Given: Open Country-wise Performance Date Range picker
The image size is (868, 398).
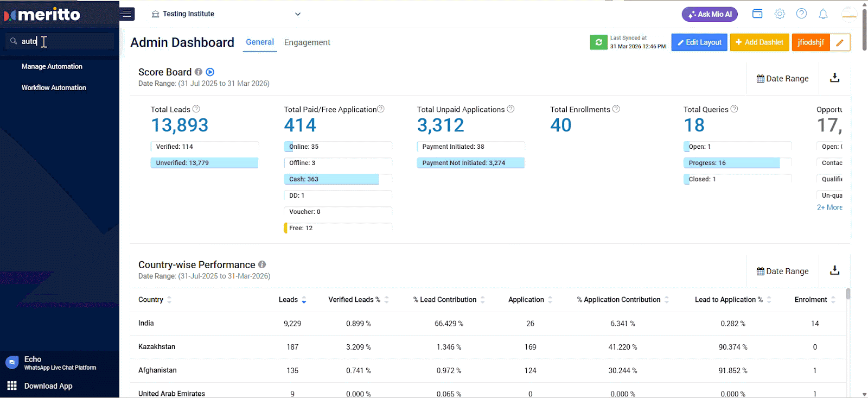Looking at the screenshot, I should coord(782,271).
